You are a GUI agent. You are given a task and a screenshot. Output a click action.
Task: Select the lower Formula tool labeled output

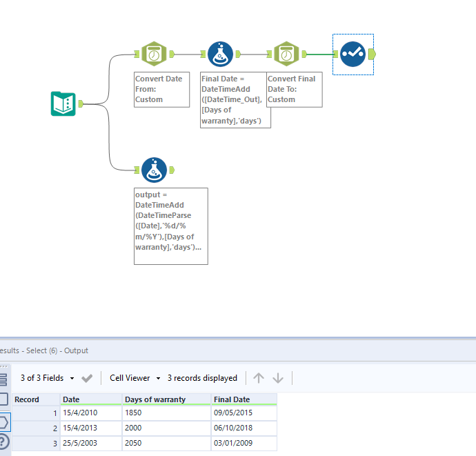(155, 170)
